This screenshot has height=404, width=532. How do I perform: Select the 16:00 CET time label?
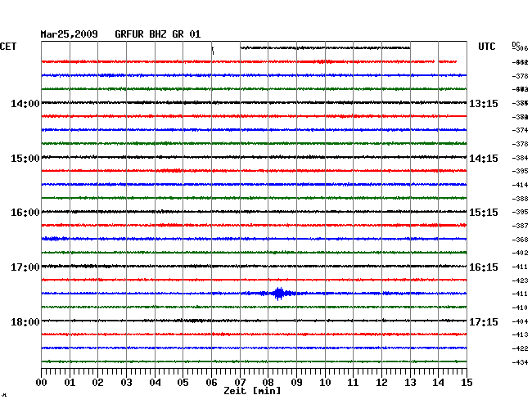(x=25, y=213)
